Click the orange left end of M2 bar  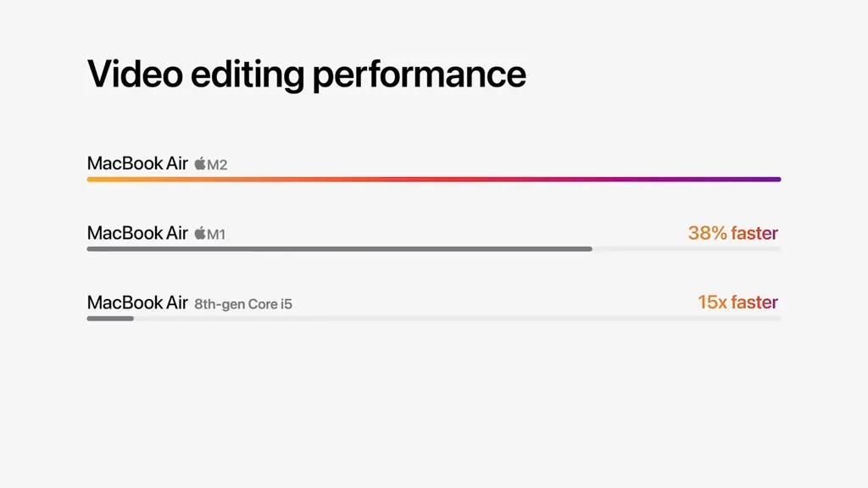95,180
